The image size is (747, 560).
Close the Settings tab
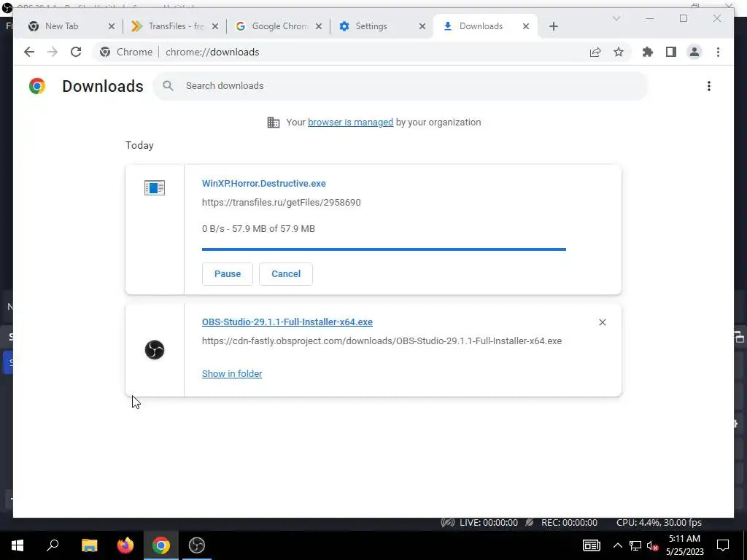[x=422, y=26]
